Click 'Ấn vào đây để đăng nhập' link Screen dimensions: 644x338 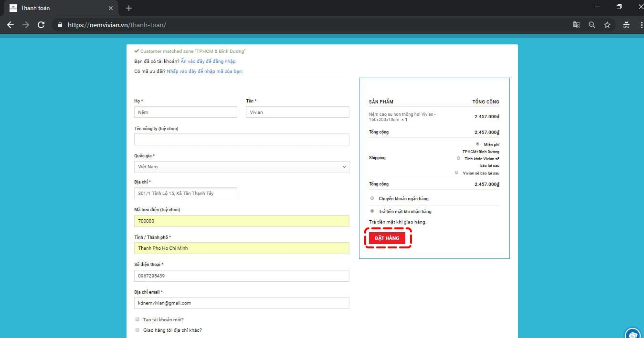[208, 61]
